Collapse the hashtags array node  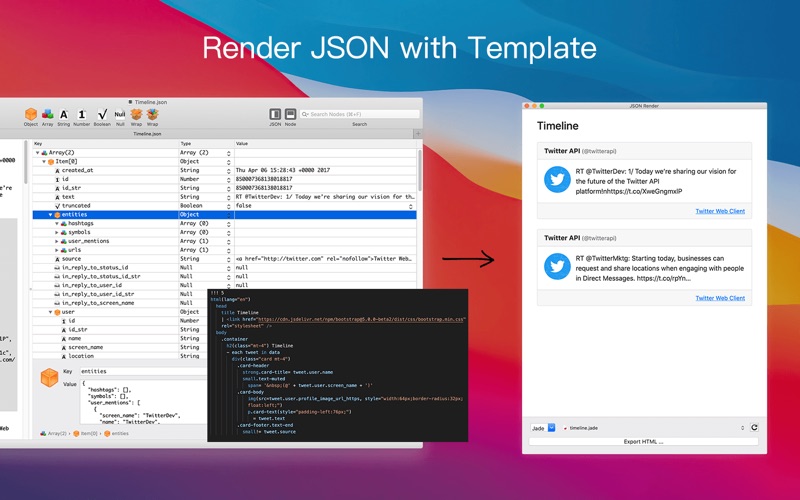point(57,223)
